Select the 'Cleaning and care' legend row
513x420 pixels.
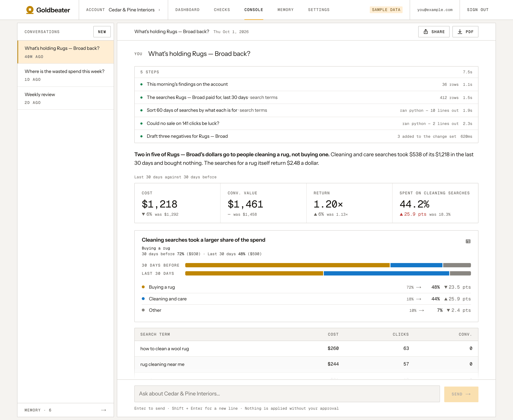[x=306, y=299]
